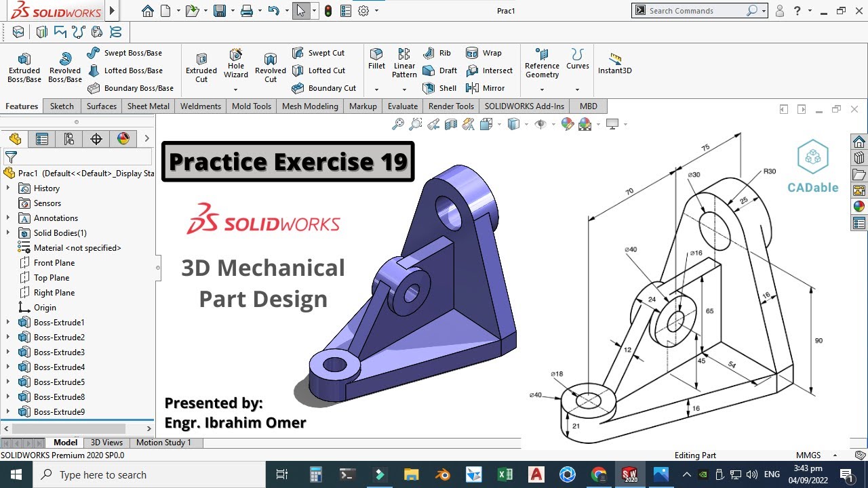Open Reference Geometry dropdown arrow
The height and width of the screenshot is (488, 868).
coord(542,89)
